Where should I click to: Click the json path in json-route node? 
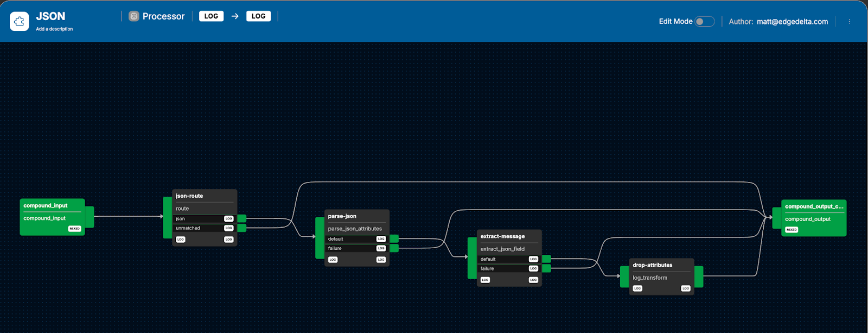[181, 219]
